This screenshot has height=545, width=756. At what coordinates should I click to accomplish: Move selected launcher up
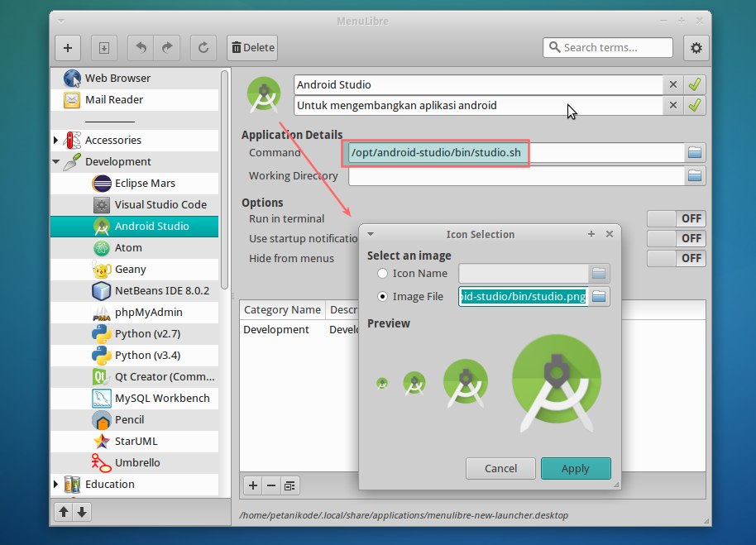64,512
